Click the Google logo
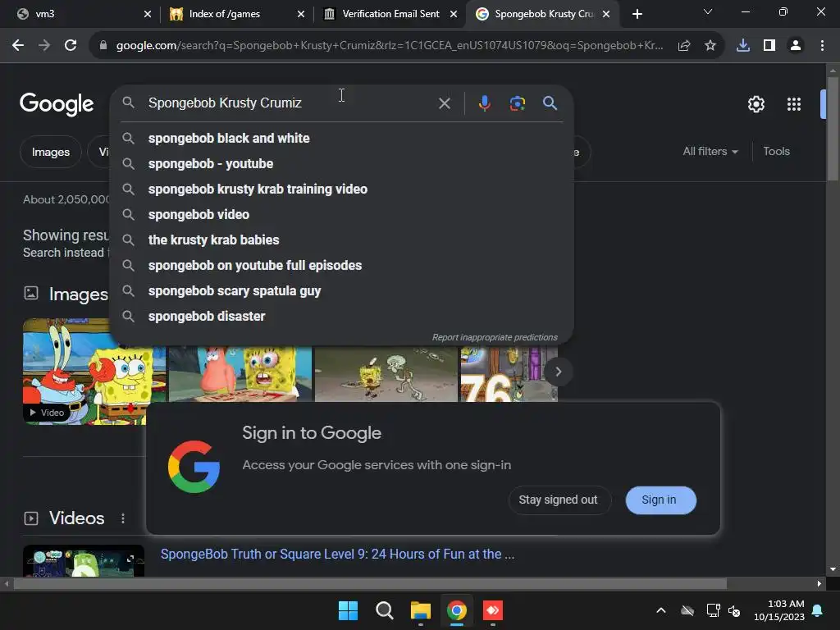 click(57, 104)
